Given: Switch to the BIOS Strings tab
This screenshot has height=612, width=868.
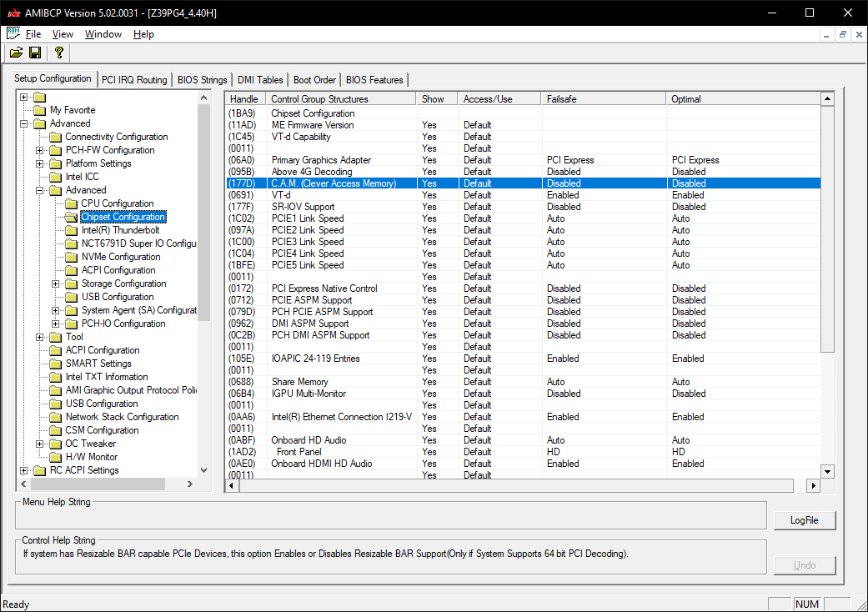Looking at the screenshot, I should [202, 80].
